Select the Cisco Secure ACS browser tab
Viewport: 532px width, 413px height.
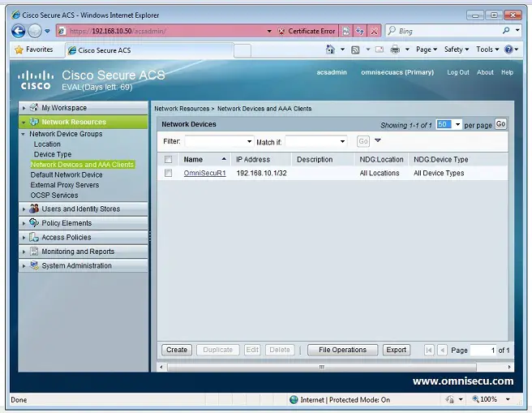[x=149, y=50]
